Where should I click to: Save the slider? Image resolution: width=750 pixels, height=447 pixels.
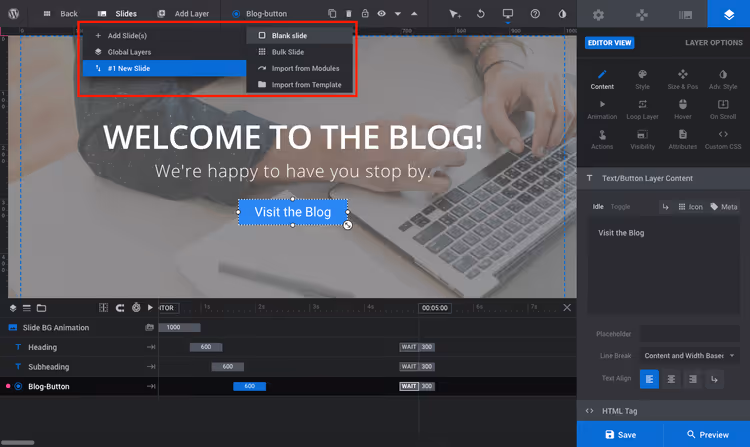coord(620,434)
